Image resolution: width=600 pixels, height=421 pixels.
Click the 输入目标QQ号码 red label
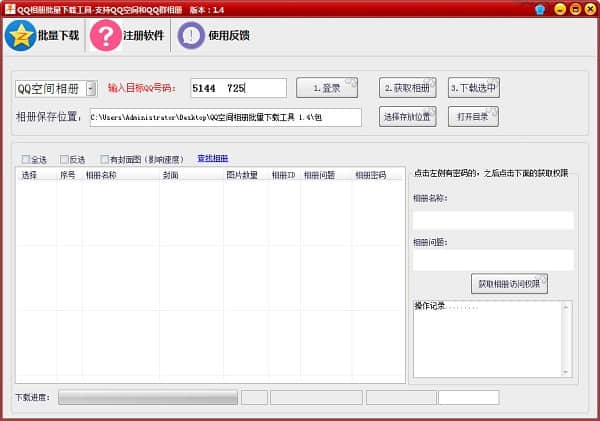142,88
